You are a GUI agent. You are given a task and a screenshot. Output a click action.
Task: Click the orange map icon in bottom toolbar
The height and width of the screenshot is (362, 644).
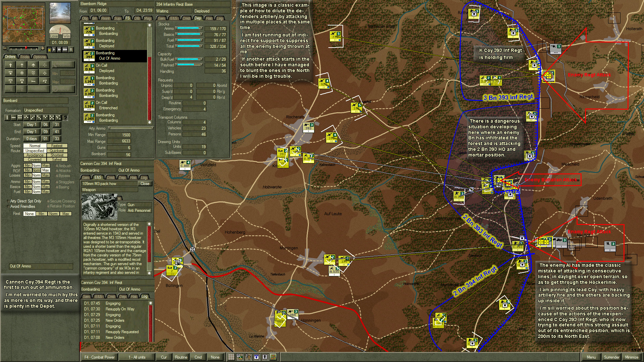click(x=273, y=357)
